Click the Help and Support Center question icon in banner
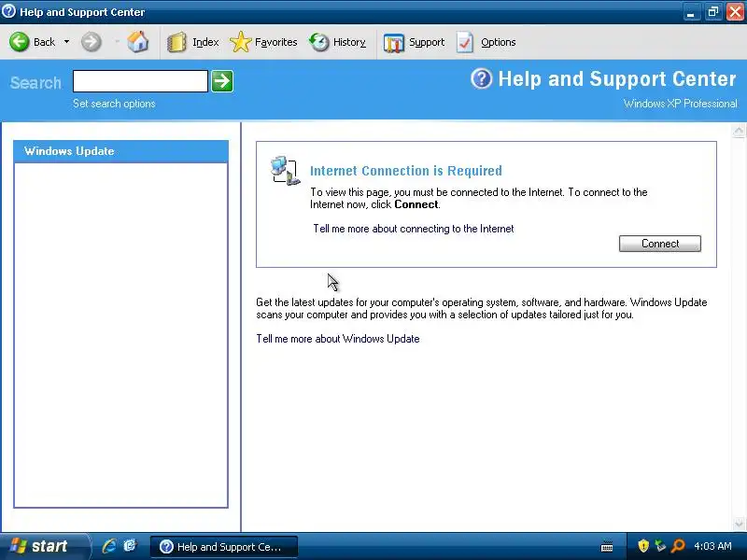747x560 pixels. coord(482,78)
